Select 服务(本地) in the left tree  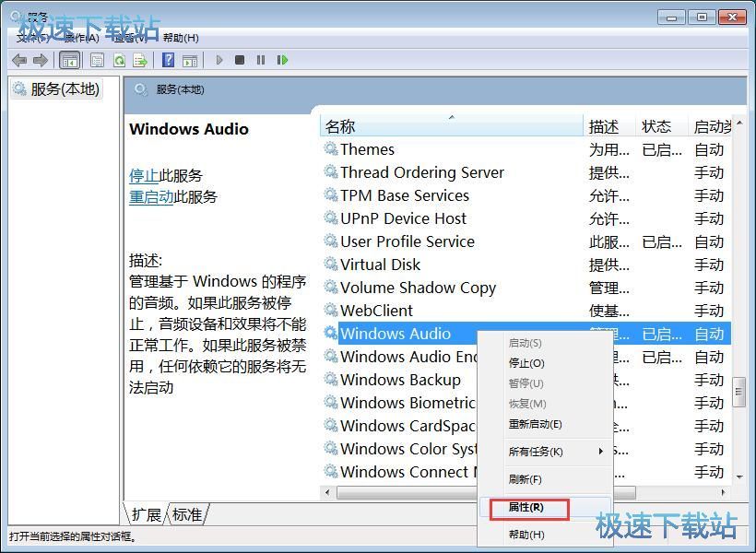coord(56,88)
